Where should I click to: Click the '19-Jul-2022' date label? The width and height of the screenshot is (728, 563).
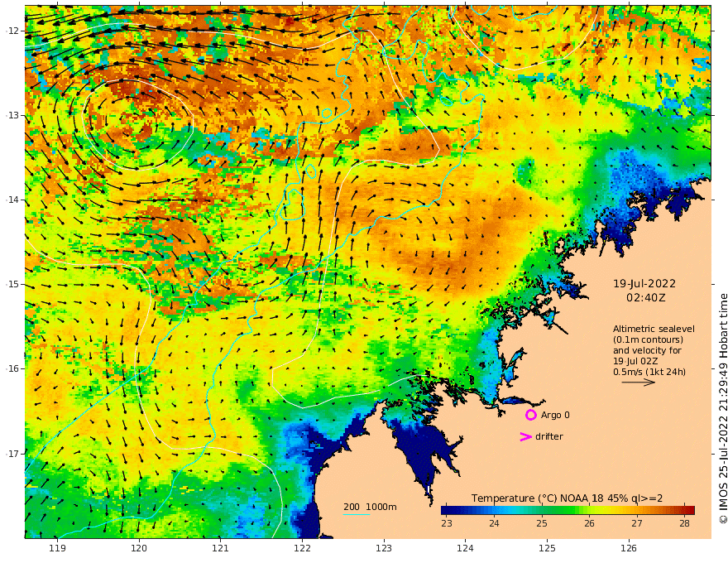(644, 284)
